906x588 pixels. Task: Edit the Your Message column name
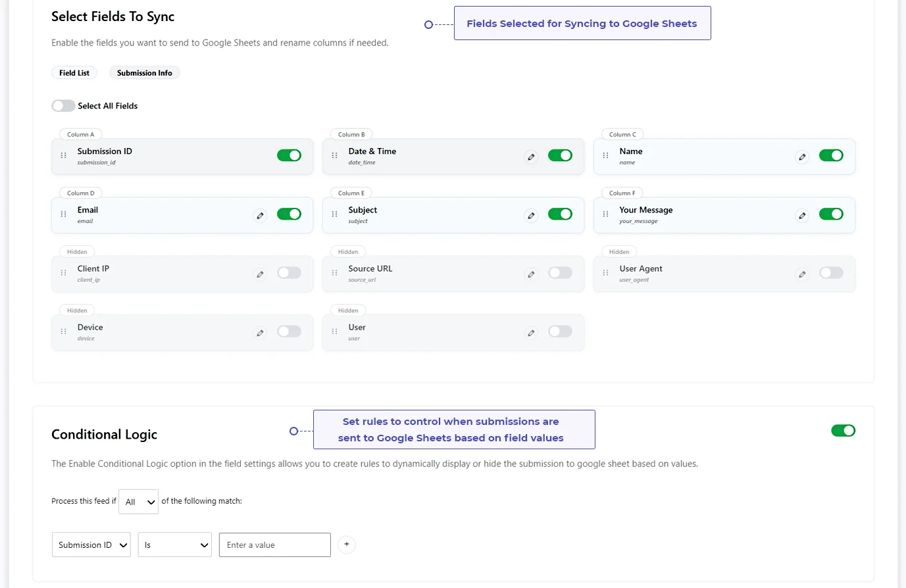802,215
